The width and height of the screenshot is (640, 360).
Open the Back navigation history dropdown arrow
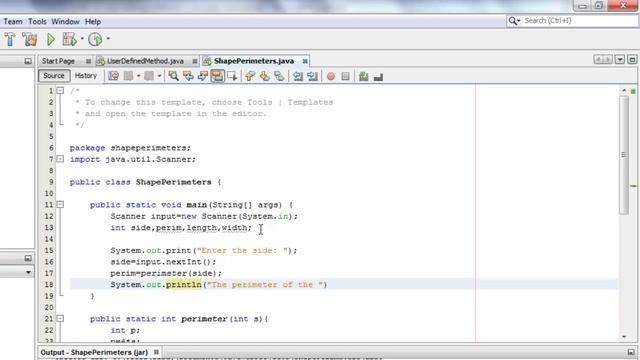tap(138, 76)
